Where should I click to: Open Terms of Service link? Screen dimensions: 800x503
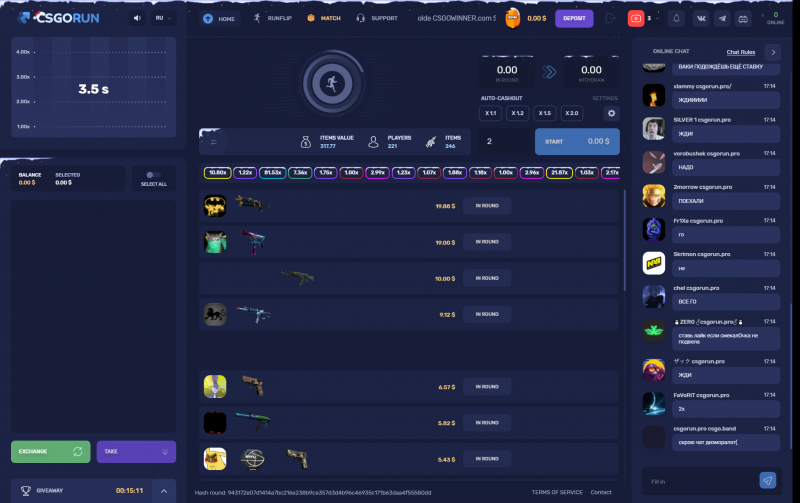pos(557,492)
